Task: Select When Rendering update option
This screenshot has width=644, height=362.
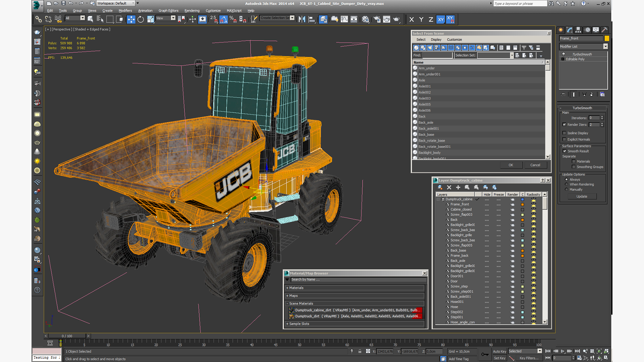Action: point(567,184)
